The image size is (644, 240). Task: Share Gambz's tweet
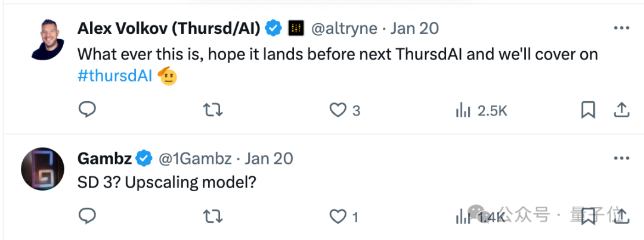621,216
